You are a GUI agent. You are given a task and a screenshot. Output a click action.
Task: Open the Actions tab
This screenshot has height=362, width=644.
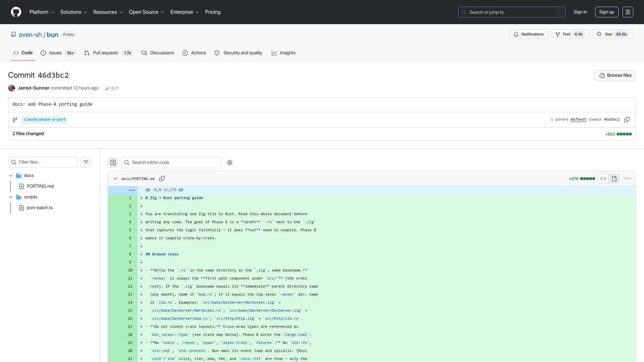pyautogui.click(x=194, y=53)
